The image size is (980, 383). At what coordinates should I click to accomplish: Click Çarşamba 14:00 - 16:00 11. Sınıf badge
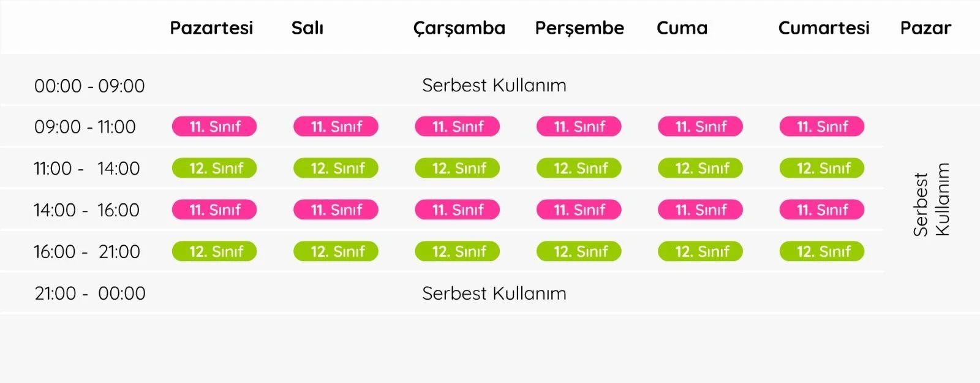[x=457, y=210]
